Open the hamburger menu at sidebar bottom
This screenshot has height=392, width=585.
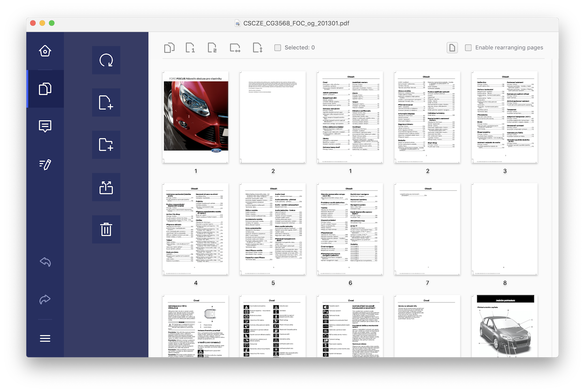(45, 339)
